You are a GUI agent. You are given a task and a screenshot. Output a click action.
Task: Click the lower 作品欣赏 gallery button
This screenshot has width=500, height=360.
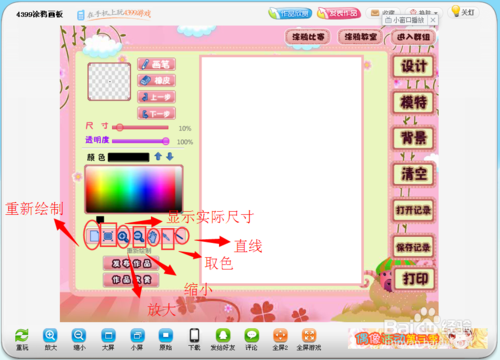(x=131, y=280)
